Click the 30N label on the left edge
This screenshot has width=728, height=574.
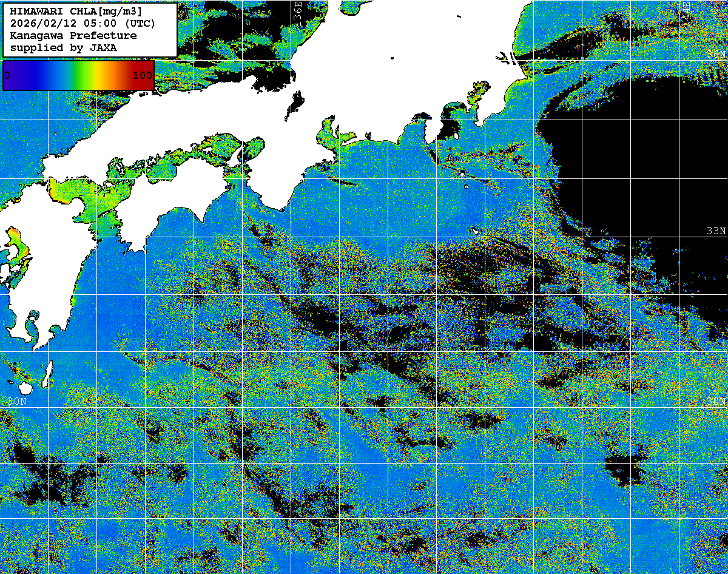click(16, 402)
